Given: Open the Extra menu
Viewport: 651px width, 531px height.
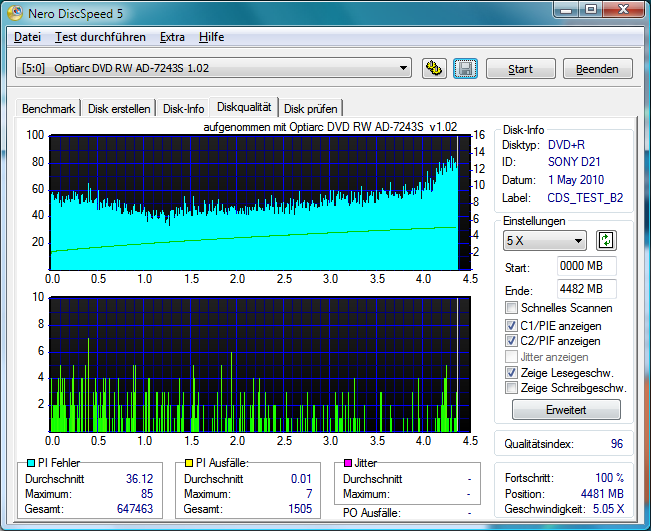Looking at the screenshot, I should pyautogui.click(x=172, y=37).
